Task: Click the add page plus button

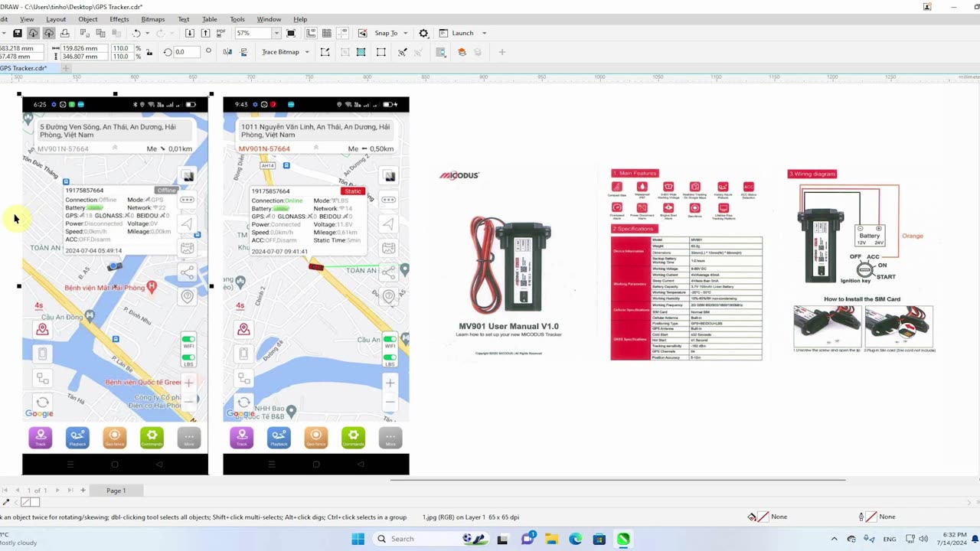Action: pyautogui.click(x=83, y=490)
